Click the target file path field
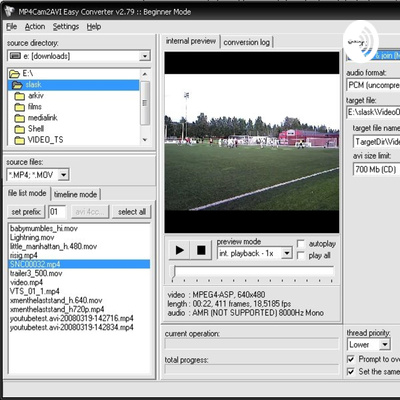 coord(373,112)
